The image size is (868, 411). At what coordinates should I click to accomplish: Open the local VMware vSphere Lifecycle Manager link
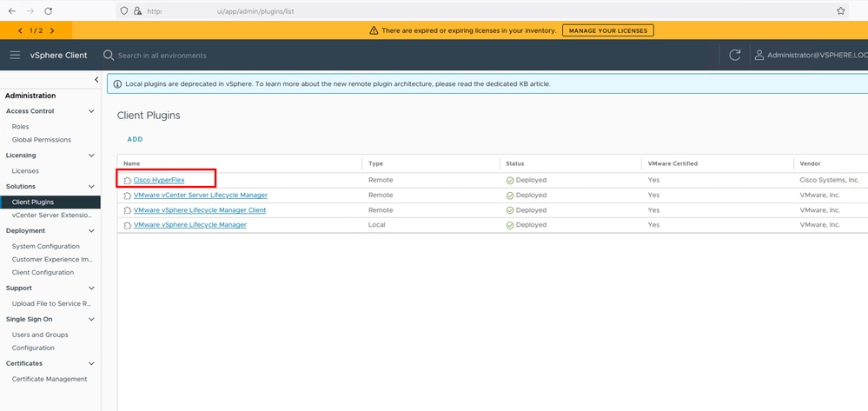point(190,225)
